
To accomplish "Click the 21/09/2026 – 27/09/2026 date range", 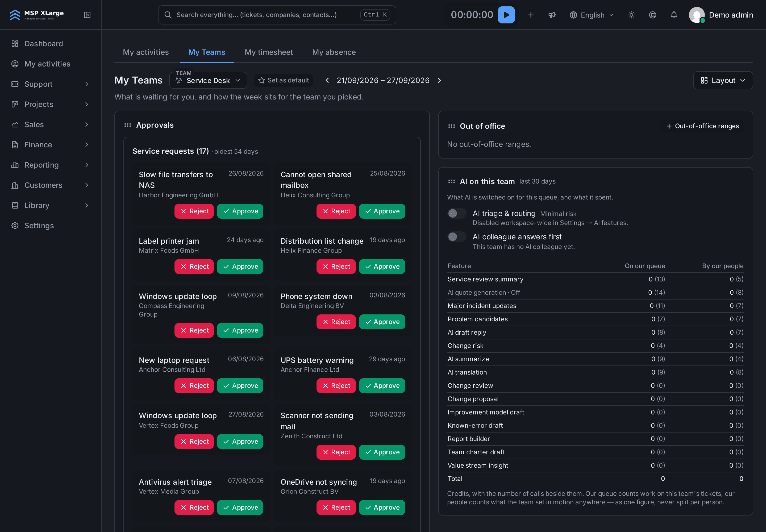I will (x=383, y=80).
